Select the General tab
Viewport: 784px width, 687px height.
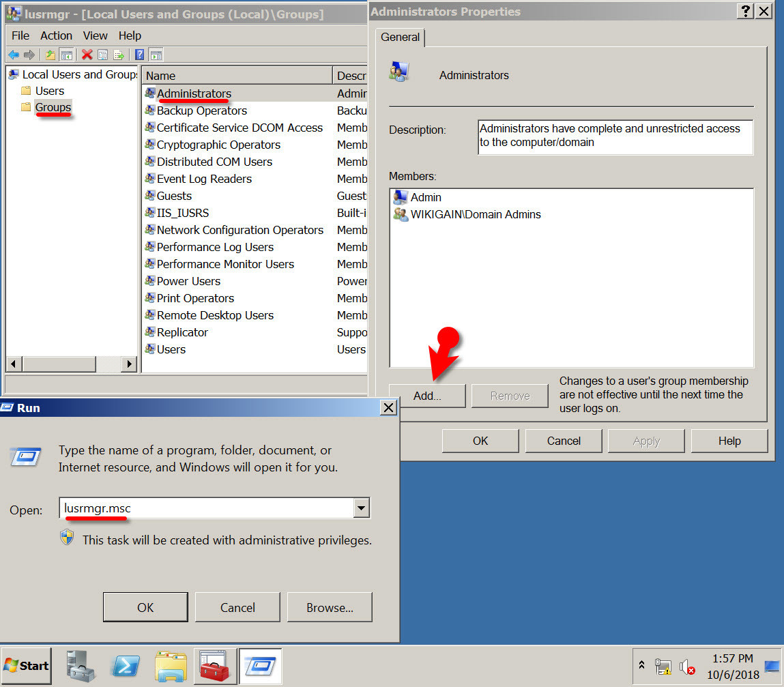pyautogui.click(x=400, y=37)
